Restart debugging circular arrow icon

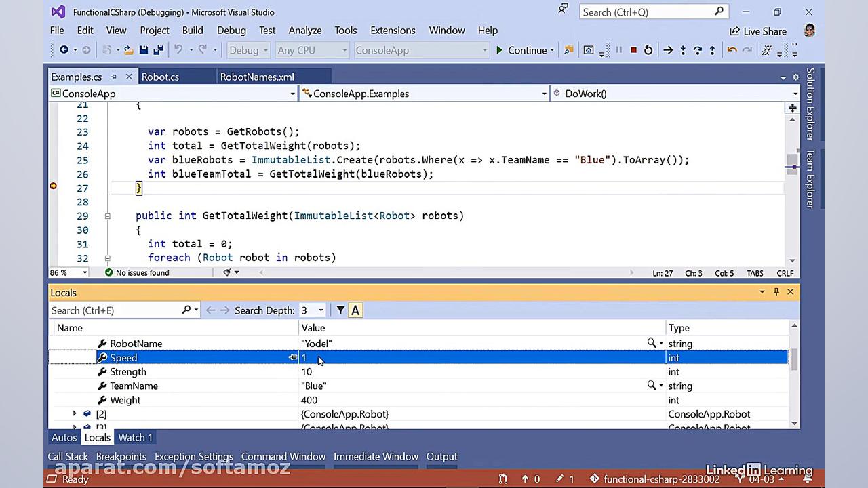click(648, 50)
